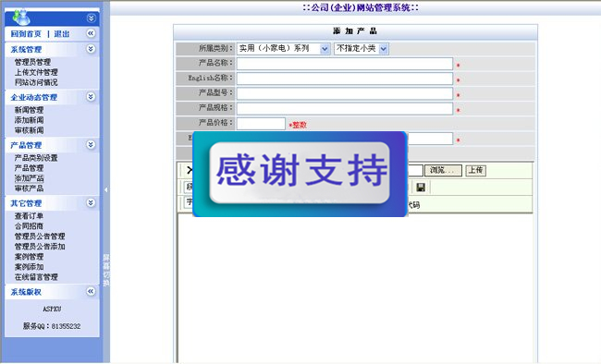Image resolution: width=601 pixels, height=364 pixels.
Task: Click the sidebar collapse arrow on the splitter
Action: 106,189
